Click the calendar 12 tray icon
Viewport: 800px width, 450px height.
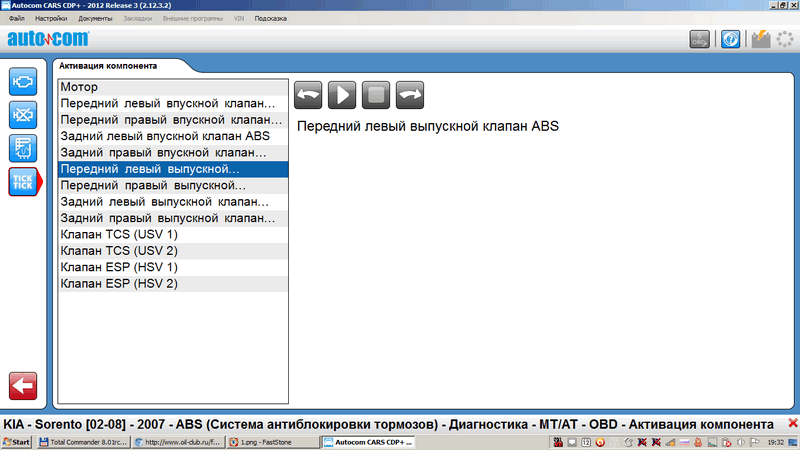[x=586, y=442]
